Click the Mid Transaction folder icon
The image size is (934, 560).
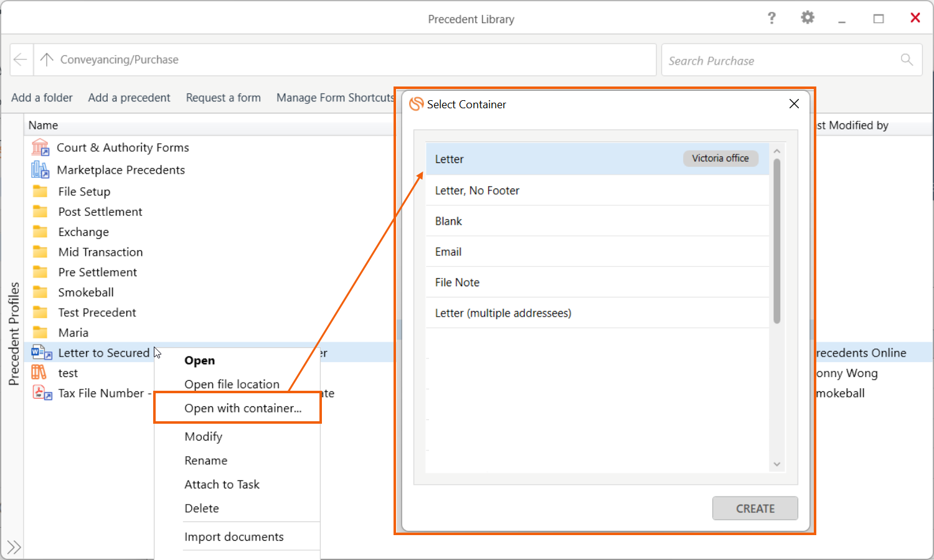click(40, 252)
